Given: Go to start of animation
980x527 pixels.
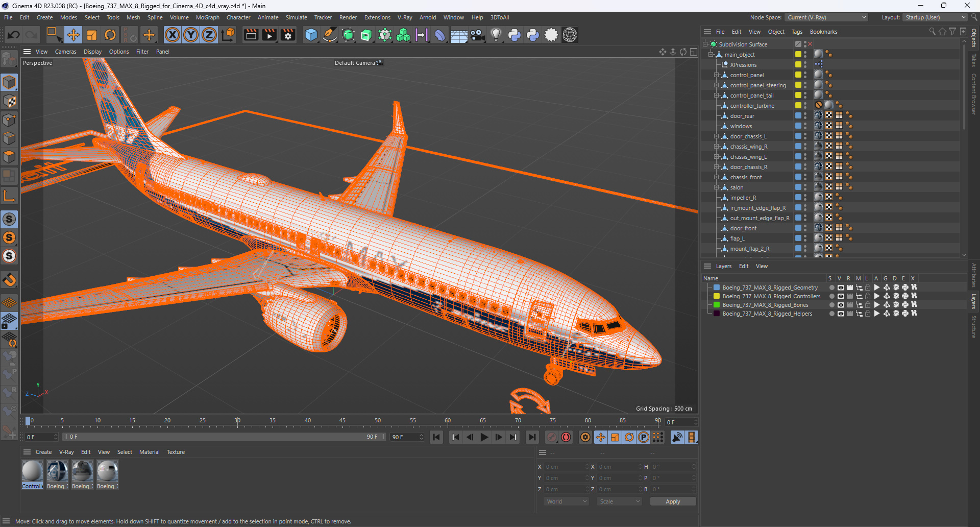Looking at the screenshot, I should coord(436,437).
